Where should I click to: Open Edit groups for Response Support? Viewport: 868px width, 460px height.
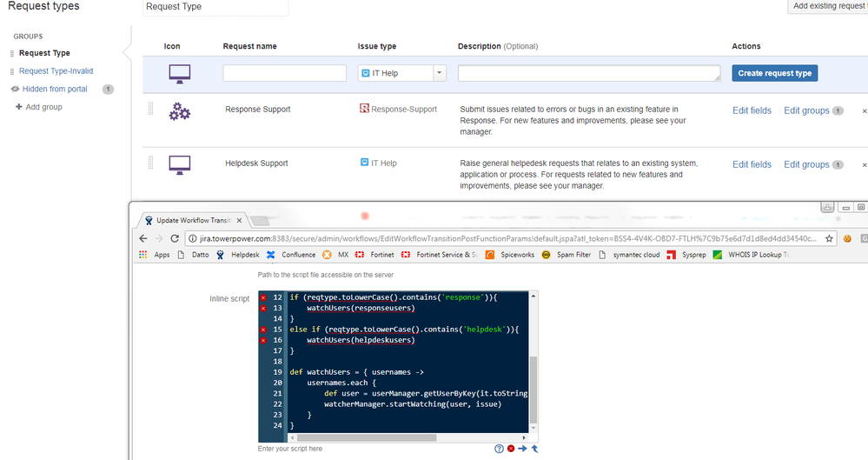[806, 110]
